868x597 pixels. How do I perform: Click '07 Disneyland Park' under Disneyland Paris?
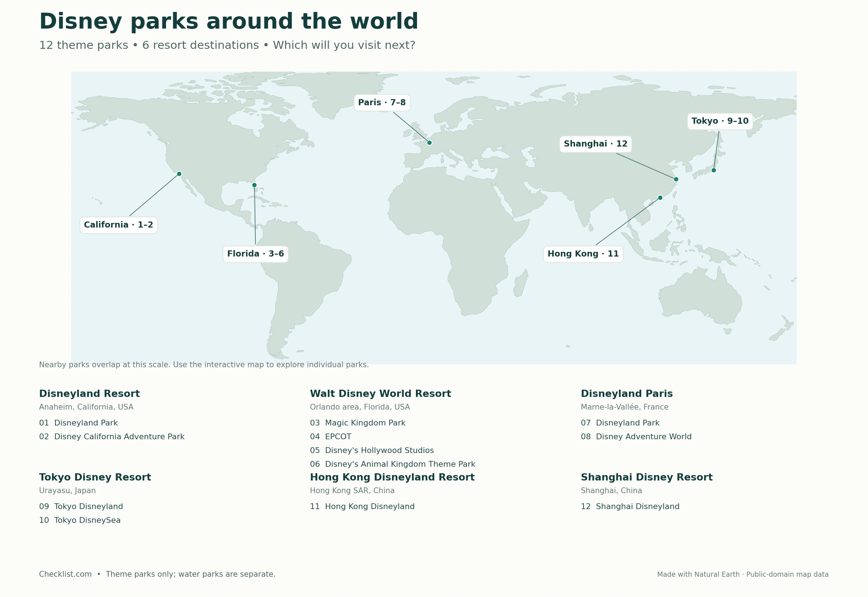tap(620, 423)
